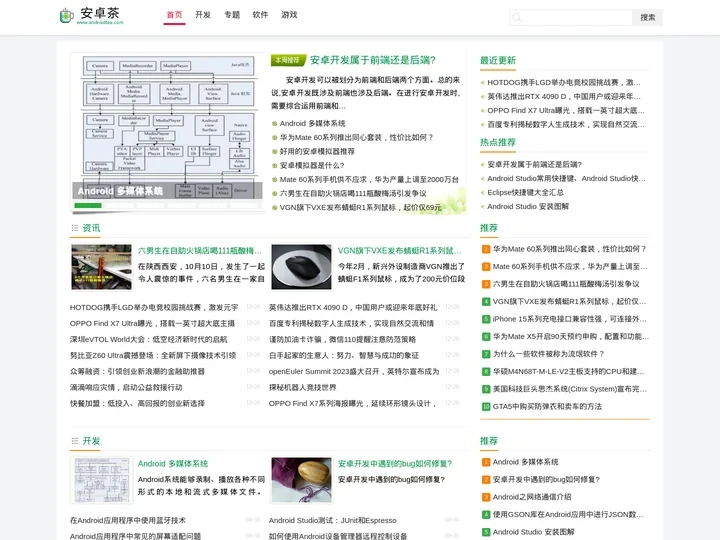Open green title 安卓开发中遇到的bug如何修复?
This screenshot has width=720, height=540.
395,464
